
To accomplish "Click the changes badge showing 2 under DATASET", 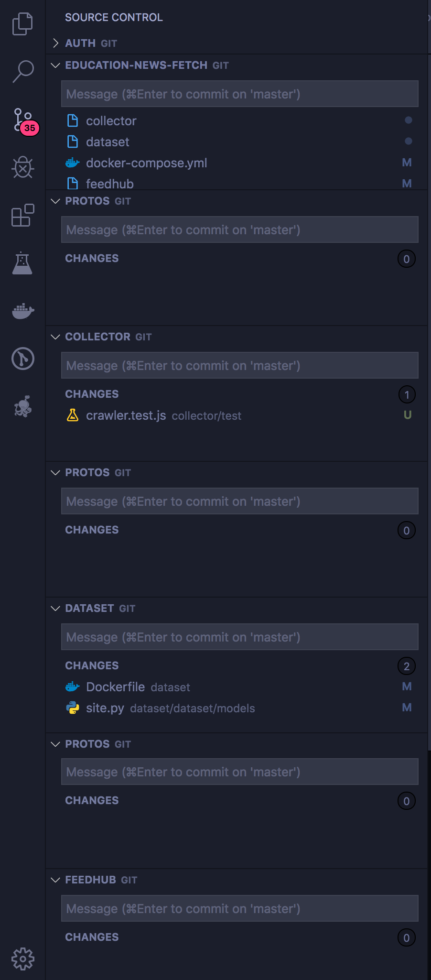I will [x=406, y=665].
